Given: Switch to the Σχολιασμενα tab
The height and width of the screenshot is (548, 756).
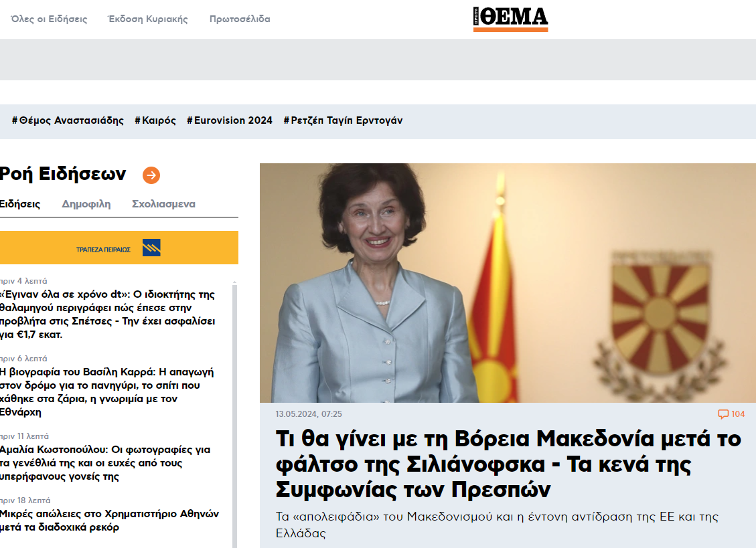Looking at the screenshot, I should (x=163, y=204).
